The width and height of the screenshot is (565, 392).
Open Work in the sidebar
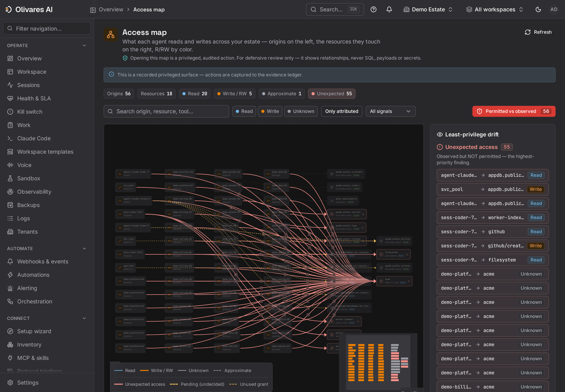point(47,125)
